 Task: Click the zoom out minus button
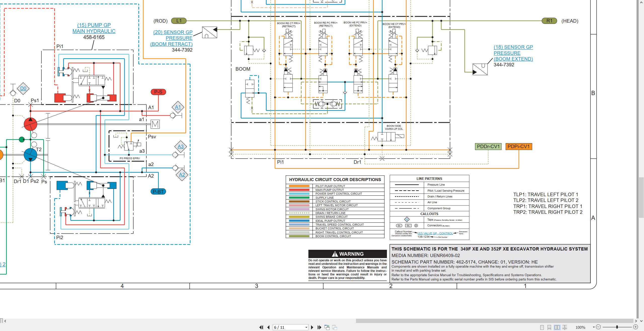(598, 327)
